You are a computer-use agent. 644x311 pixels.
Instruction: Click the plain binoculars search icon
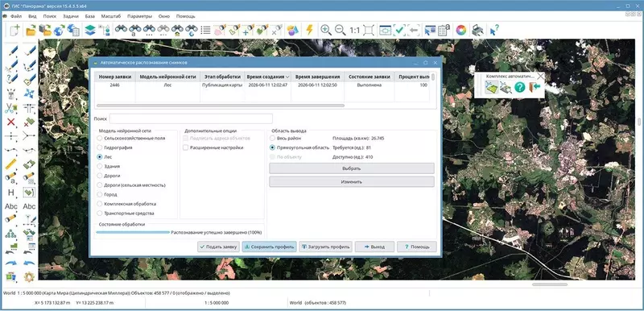[121, 30]
